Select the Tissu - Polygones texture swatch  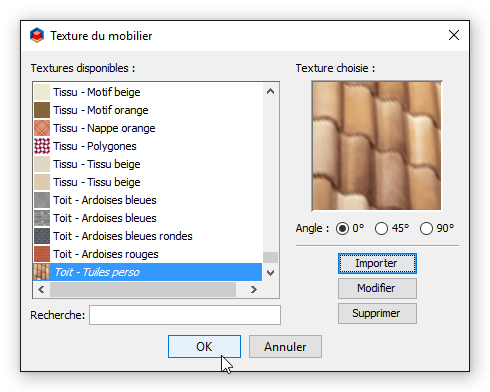[42, 146]
